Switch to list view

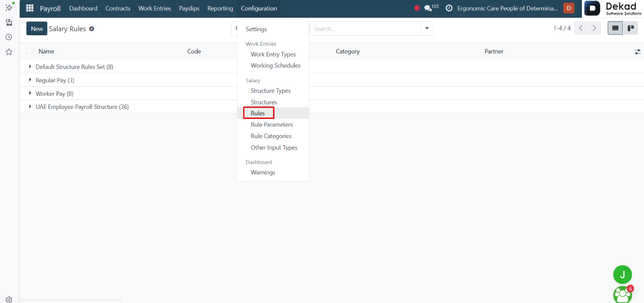615,28
